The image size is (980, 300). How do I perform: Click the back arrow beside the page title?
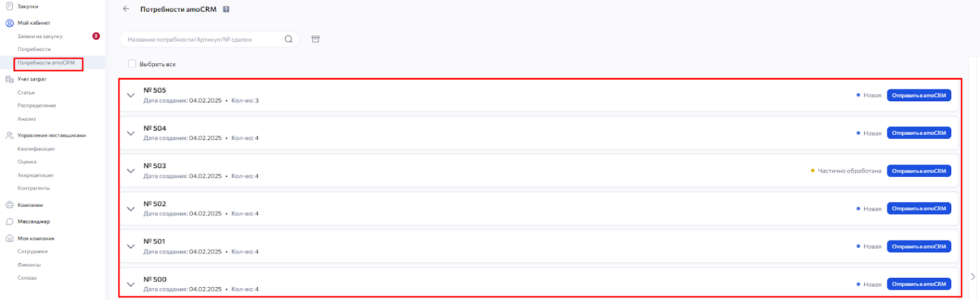[x=126, y=9]
